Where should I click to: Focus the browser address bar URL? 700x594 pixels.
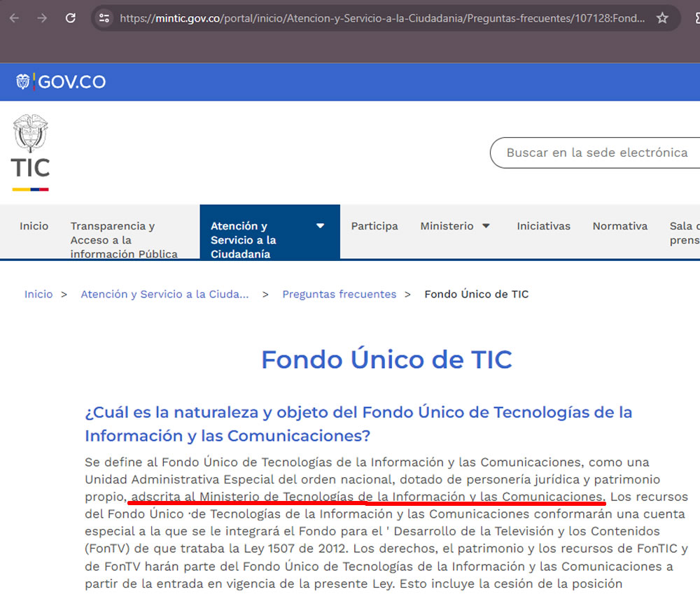tap(382, 18)
